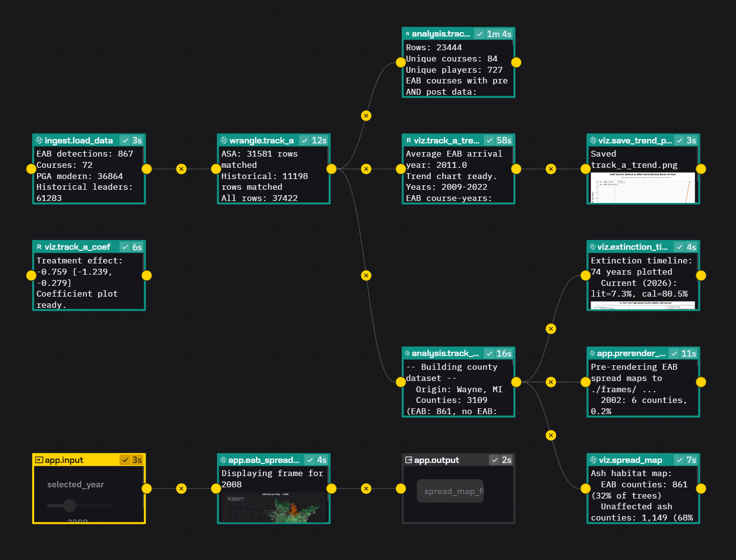Click the R icon on viz.track_a_tre... node
The height and width of the screenshot is (560, 736).
click(409, 140)
